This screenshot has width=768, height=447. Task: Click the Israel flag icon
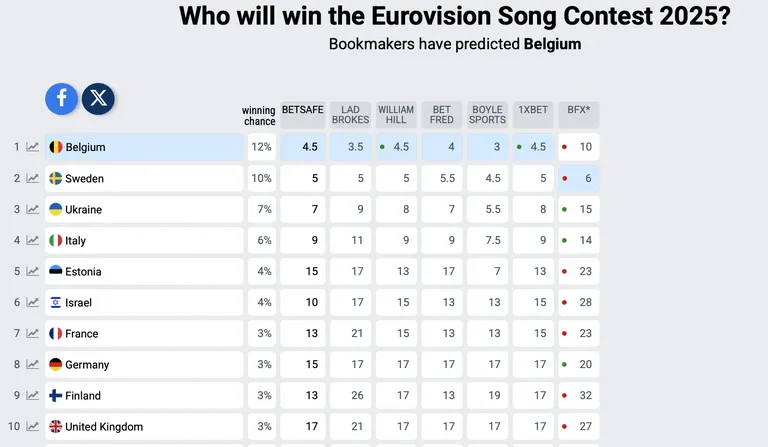[56, 303]
